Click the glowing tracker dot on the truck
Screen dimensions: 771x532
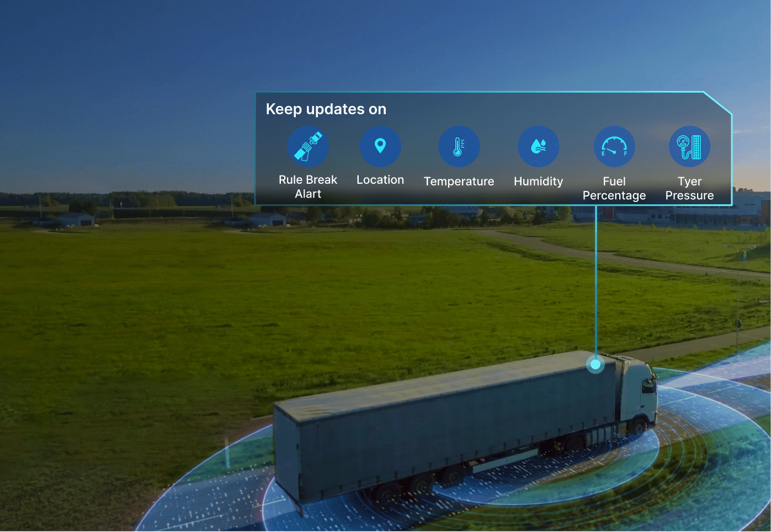[595, 364]
